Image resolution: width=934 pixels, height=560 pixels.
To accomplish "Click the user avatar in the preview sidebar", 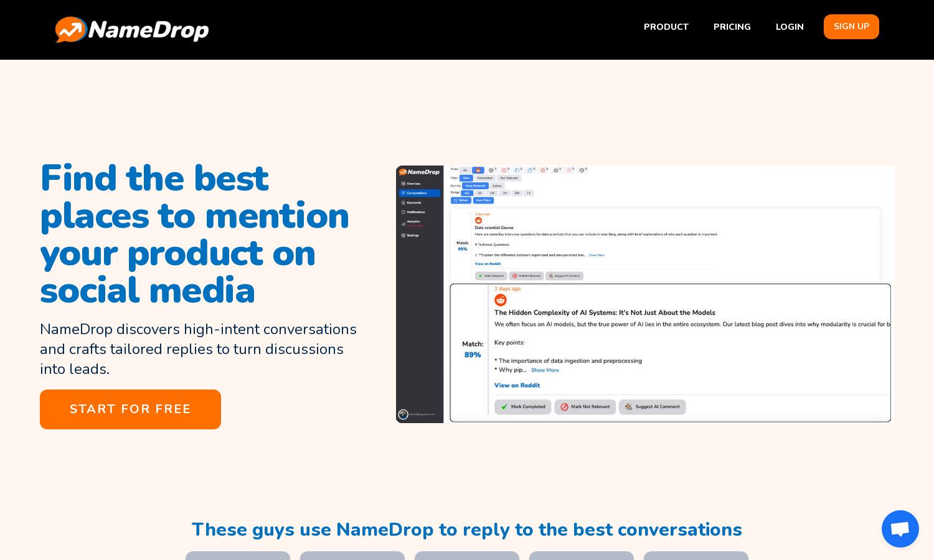I will click(403, 414).
